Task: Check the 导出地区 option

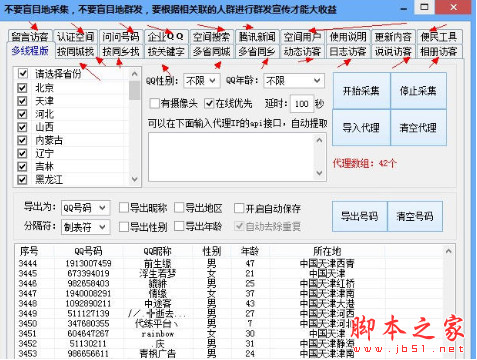Action: (179, 208)
